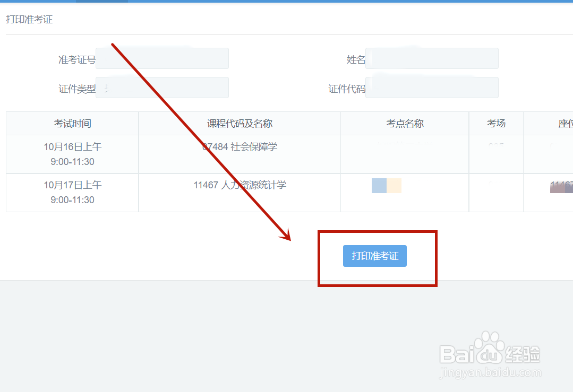Image resolution: width=573 pixels, height=392 pixels.
Task: Click the 考点名称 column header
Action: pyautogui.click(x=405, y=124)
